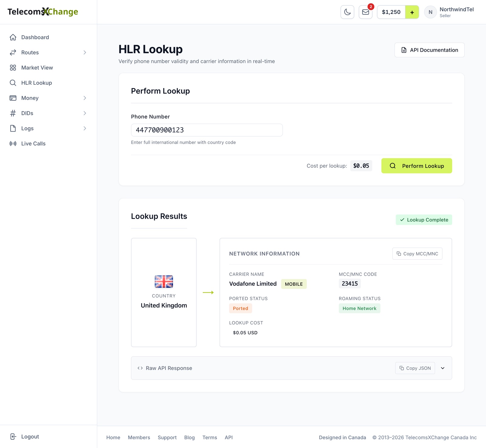
Task: Click the Live Calls broadcast icon
Action: point(13,144)
